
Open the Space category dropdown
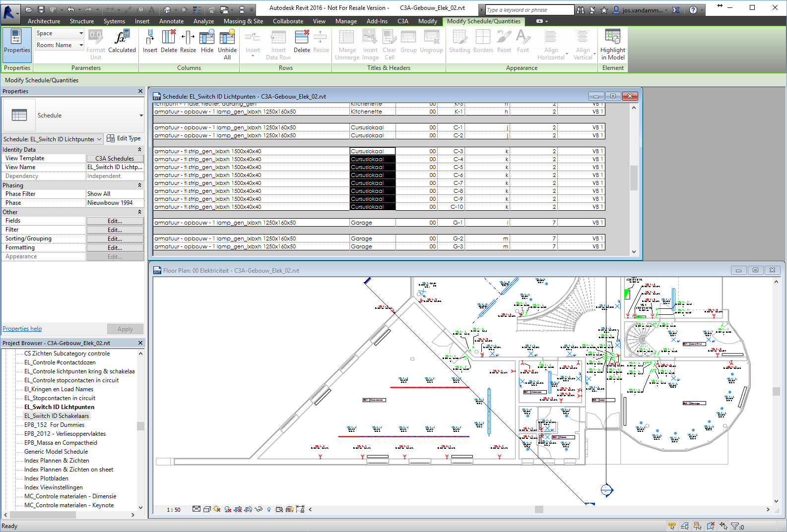click(60, 33)
